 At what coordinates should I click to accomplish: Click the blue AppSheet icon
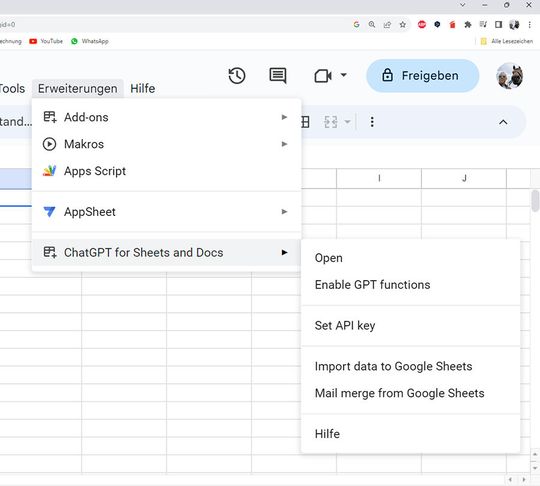pos(49,211)
